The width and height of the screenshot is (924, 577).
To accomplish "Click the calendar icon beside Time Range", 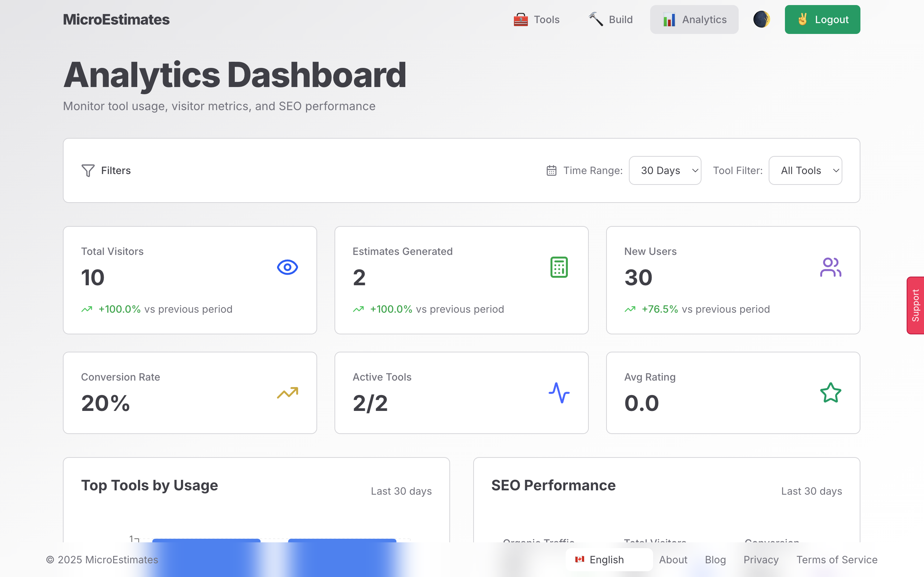I will [x=551, y=170].
